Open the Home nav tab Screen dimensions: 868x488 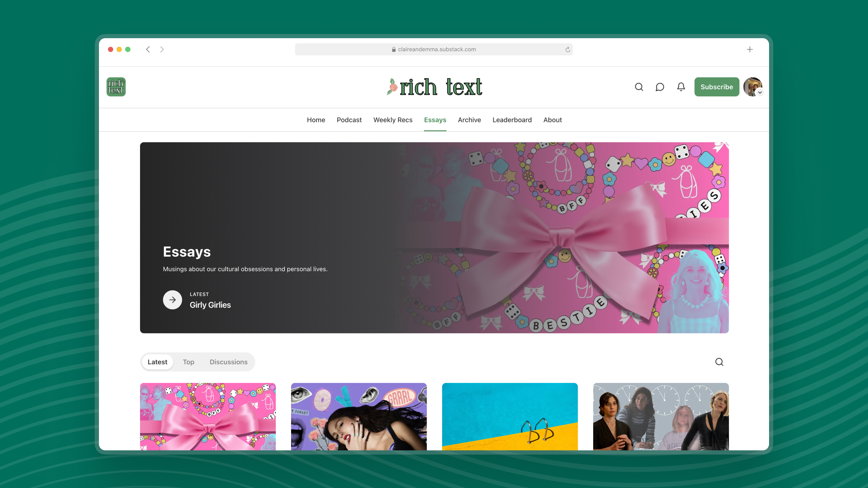[316, 120]
